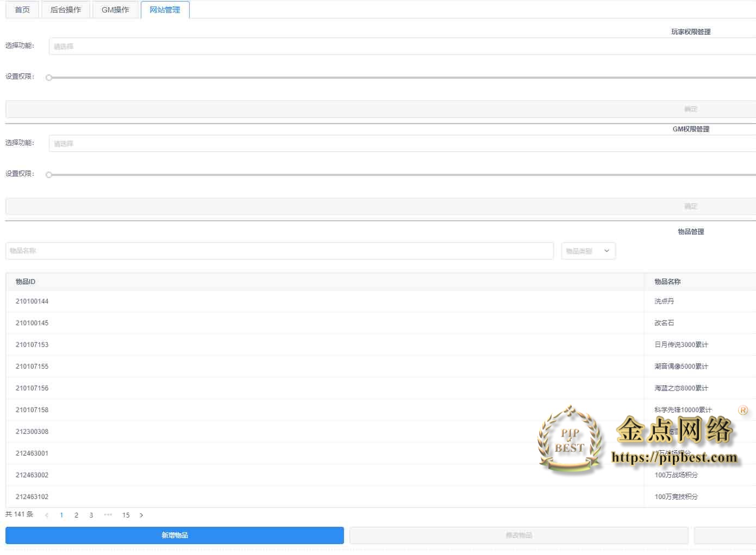Switch to the 首页 tab
This screenshot has width=756, height=555.
pos(22,10)
